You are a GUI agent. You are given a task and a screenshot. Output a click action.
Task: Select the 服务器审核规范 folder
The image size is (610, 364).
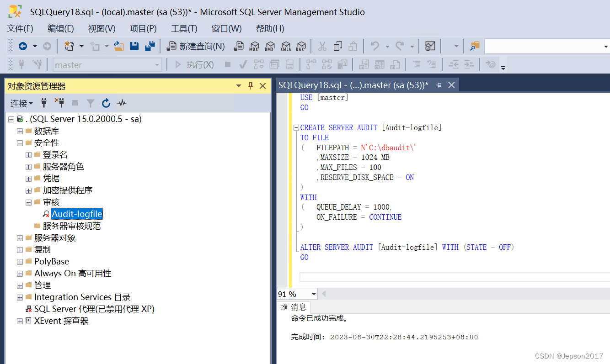point(72,226)
